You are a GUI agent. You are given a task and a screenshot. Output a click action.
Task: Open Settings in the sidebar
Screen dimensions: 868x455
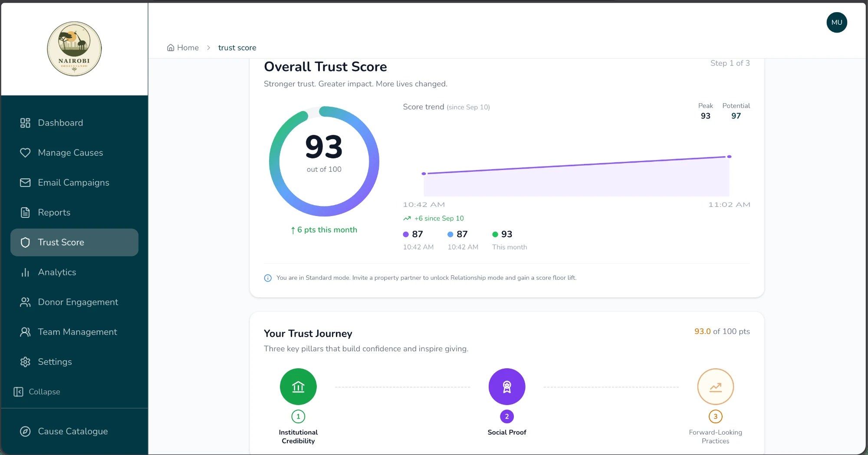(74, 362)
